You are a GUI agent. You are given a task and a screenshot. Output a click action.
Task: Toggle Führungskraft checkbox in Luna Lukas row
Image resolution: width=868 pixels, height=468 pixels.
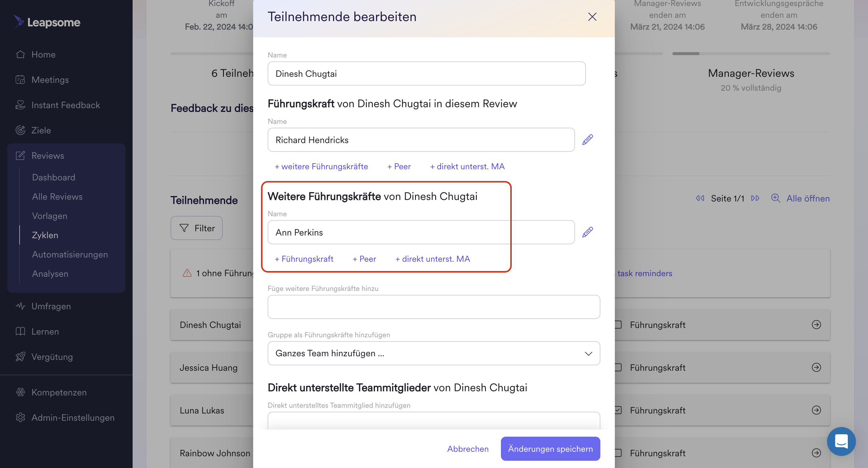pos(618,410)
